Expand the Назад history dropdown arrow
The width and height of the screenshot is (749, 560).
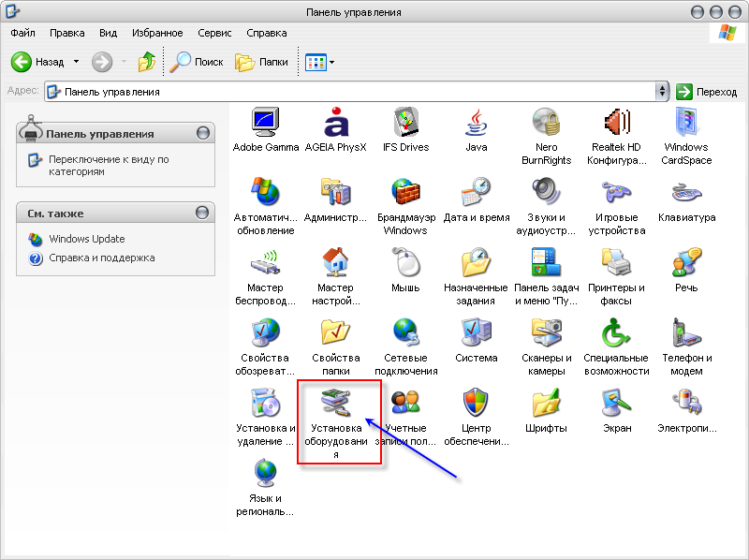[77, 62]
